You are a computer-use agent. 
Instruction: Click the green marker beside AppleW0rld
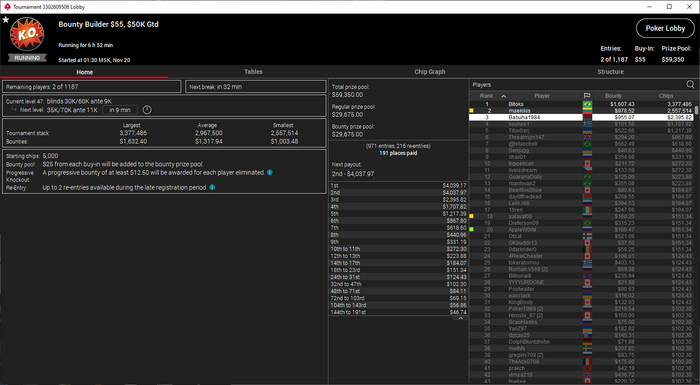coord(471,230)
